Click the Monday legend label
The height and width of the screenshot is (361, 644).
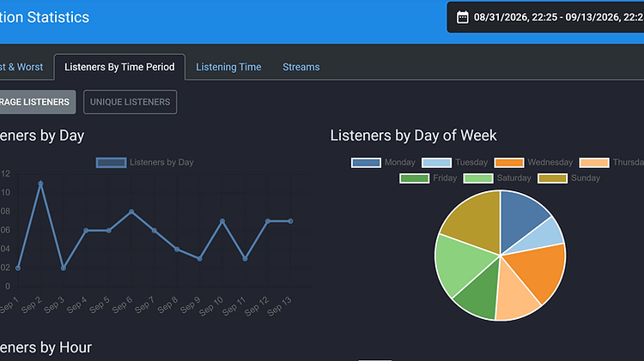(399, 162)
